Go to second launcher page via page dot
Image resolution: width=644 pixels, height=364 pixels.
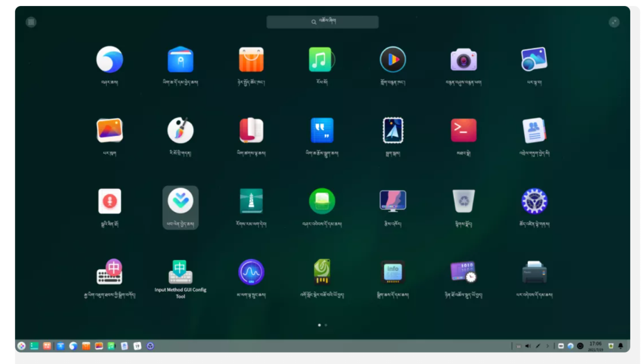[x=326, y=325]
